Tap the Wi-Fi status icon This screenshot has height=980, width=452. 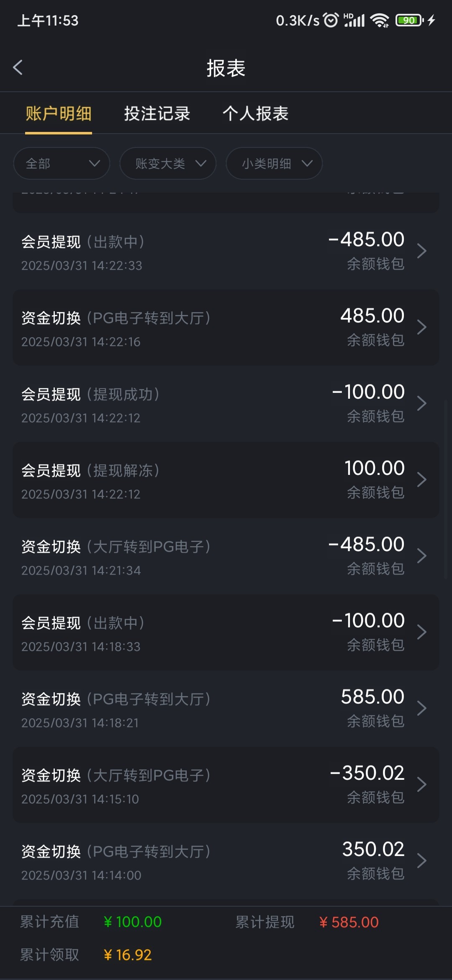380,20
